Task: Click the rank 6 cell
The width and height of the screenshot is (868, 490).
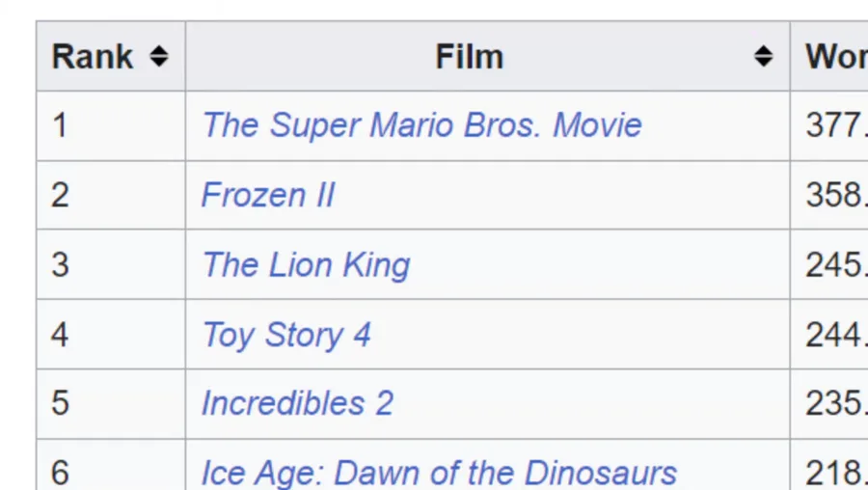Action: 60,473
